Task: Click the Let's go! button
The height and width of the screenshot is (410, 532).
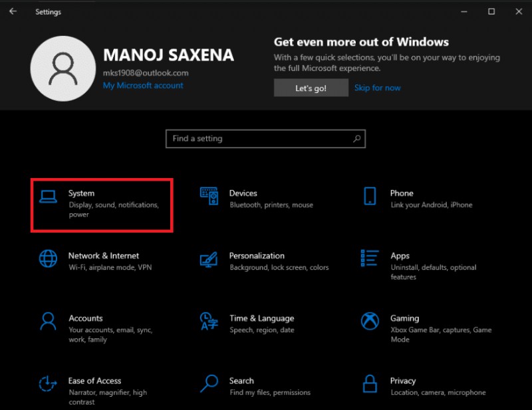Action: coord(311,87)
